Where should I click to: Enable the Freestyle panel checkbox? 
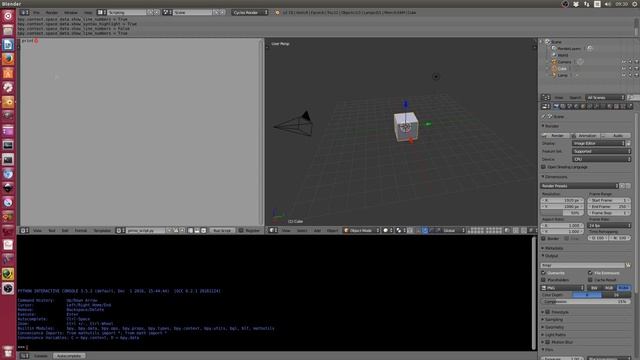[548, 312]
